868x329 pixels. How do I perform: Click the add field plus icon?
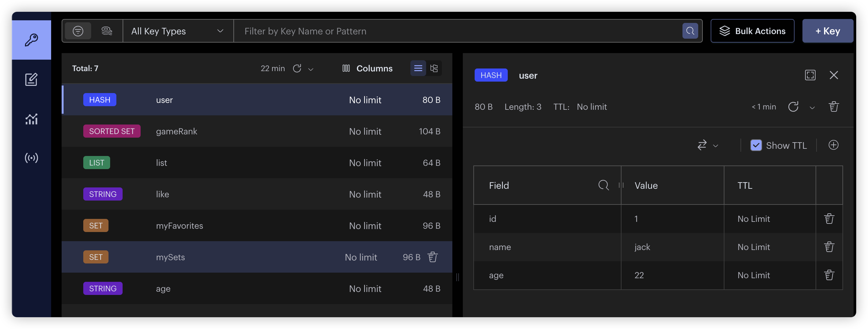833,145
